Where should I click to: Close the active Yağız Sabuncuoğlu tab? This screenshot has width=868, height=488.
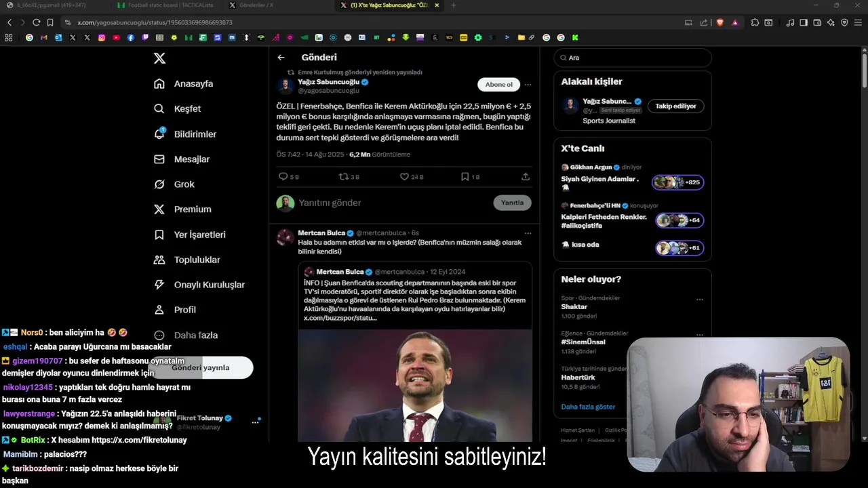click(x=437, y=5)
